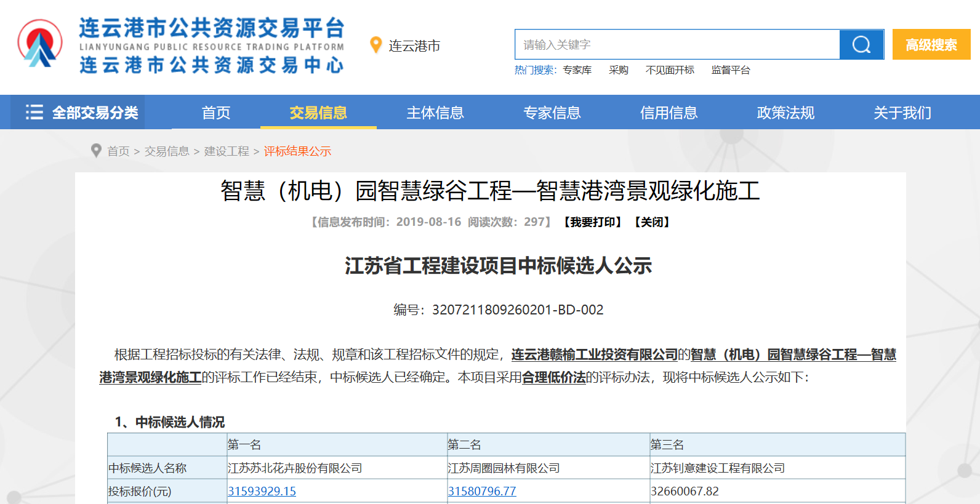
Task: Click row label 投标报价(元)
Action: point(140,492)
